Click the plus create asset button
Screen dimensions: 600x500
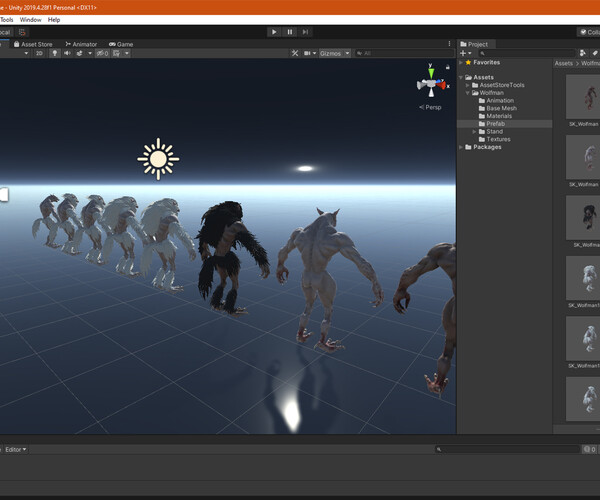point(463,53)
